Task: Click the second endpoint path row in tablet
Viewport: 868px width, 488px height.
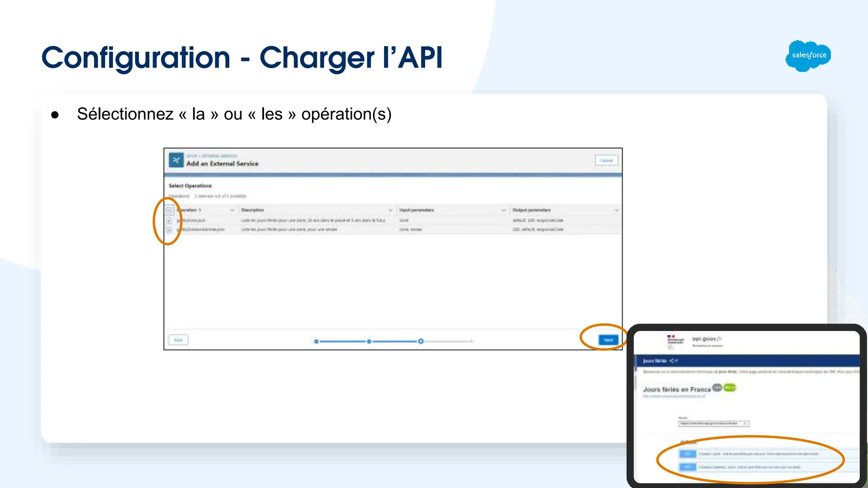Action: point(769,467)
